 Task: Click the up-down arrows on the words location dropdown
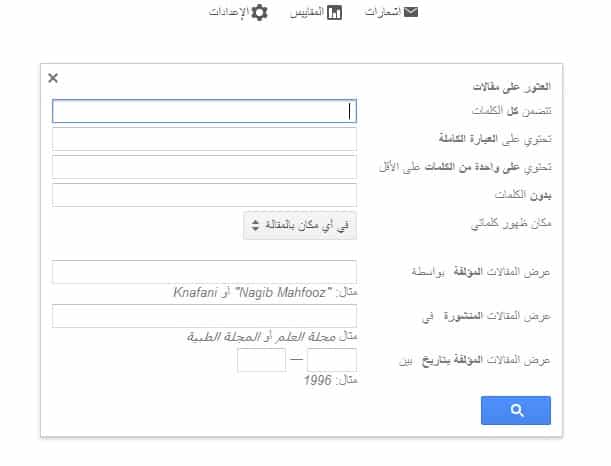pos(255,225)
